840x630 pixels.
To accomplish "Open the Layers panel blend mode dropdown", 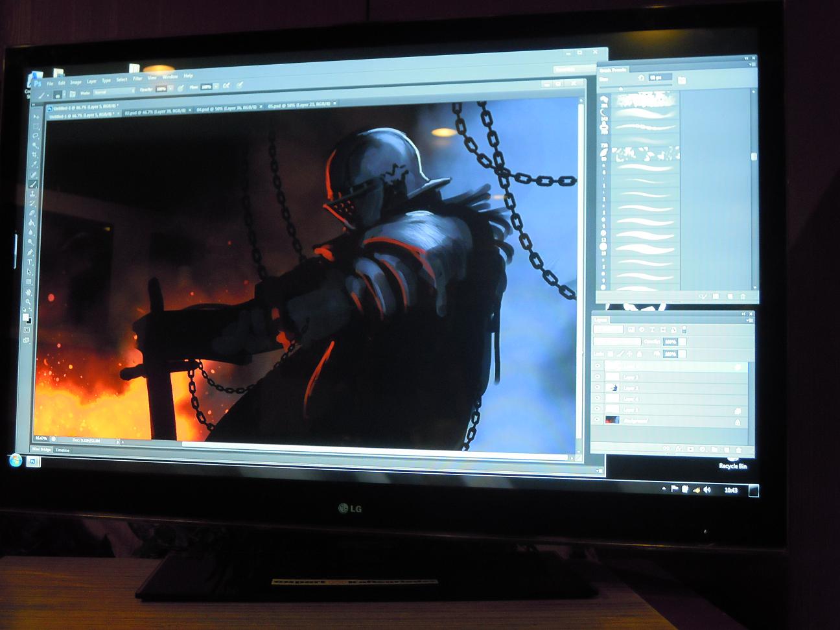I will coord(616,342).
